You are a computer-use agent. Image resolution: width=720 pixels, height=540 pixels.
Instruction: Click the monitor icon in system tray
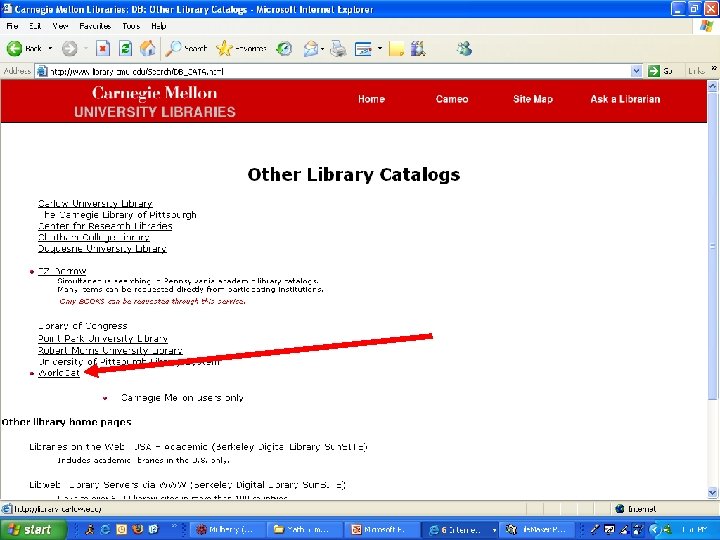[x=609, y=529]
